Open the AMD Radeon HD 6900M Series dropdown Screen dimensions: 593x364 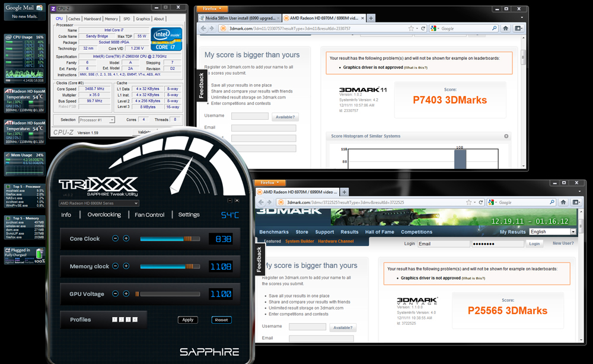[98, 203]
